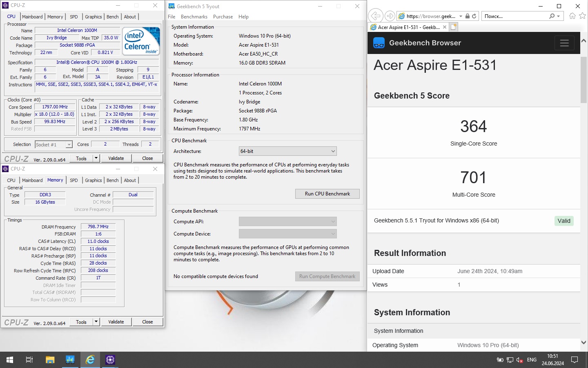The height and width of the screenshot is (368, 588).
Task: Click the Geekbench Browser title link
Action: click(x=425, y=43)
